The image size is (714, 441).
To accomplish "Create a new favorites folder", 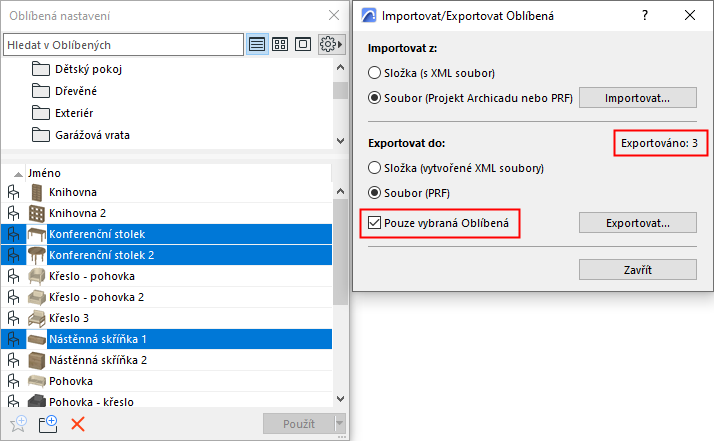I will coord(47,424).
